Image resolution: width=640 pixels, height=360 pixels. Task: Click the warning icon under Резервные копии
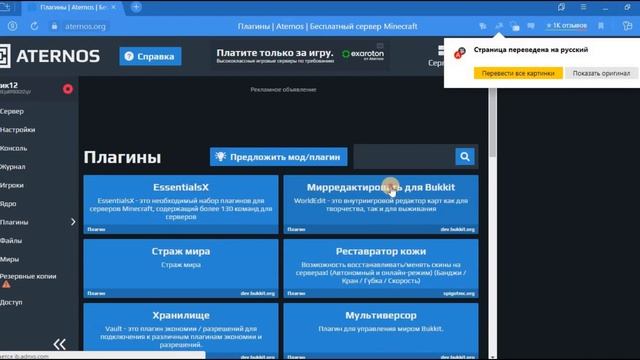[6, 284]
